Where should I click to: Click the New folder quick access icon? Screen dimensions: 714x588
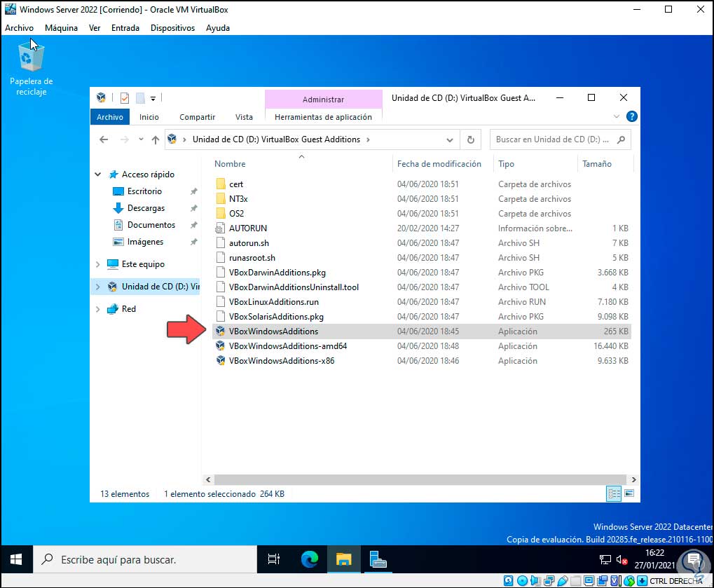pos(140,98)
